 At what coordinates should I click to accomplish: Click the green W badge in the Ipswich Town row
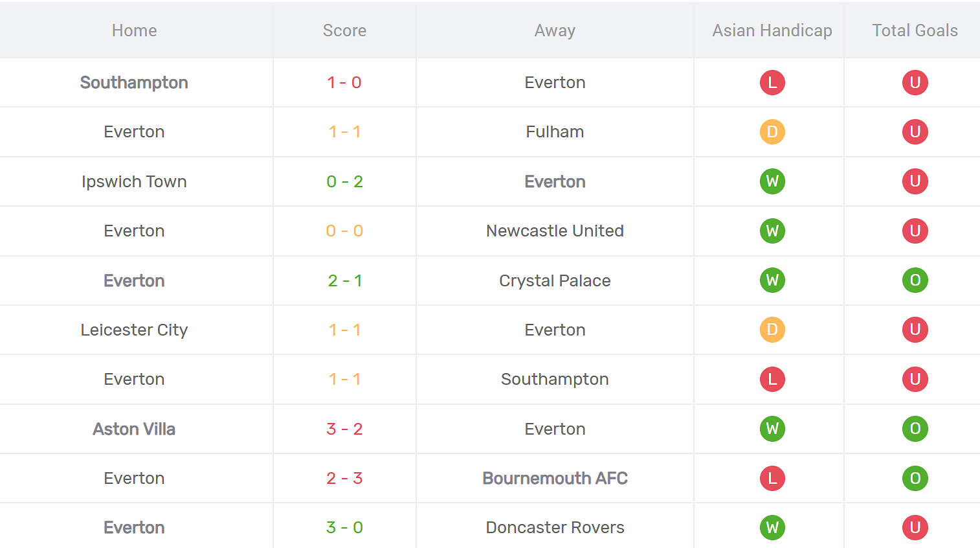tap(772, 181)
